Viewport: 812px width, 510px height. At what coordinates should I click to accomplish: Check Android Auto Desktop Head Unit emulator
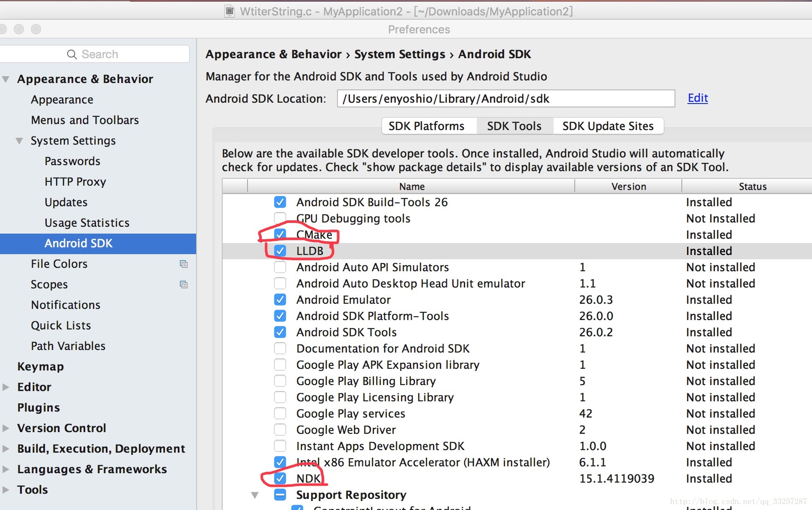pyautogui.click(x=280, y=283)
